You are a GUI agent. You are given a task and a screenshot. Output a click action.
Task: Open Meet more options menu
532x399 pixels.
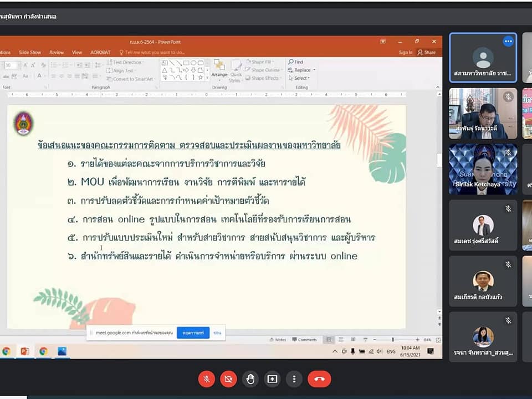tap(294, 379)
